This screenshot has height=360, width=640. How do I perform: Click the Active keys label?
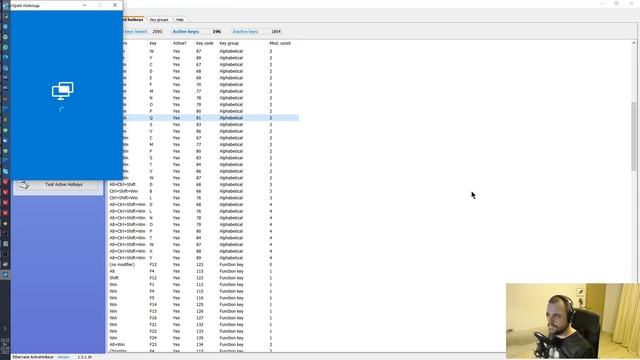[186, 31]
